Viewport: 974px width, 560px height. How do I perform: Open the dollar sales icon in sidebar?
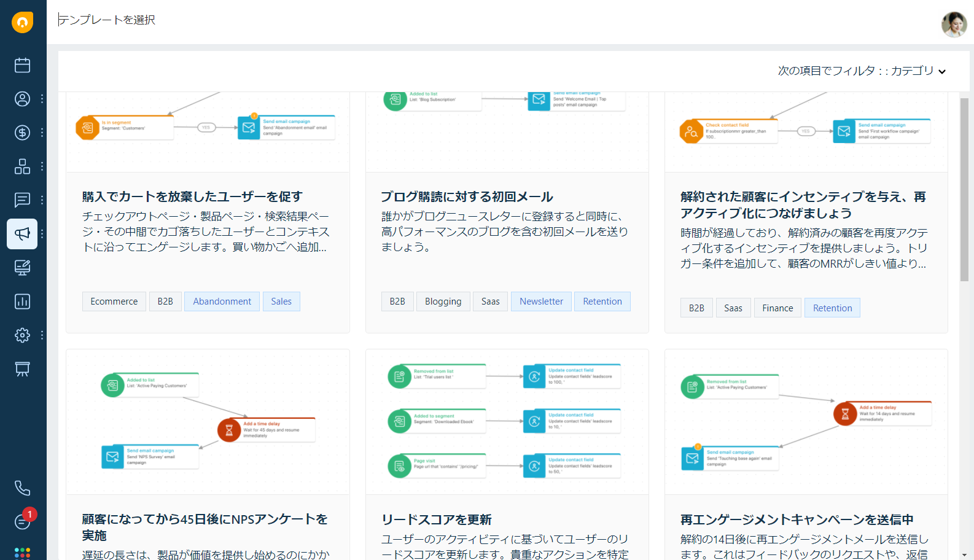click(23, 133)
